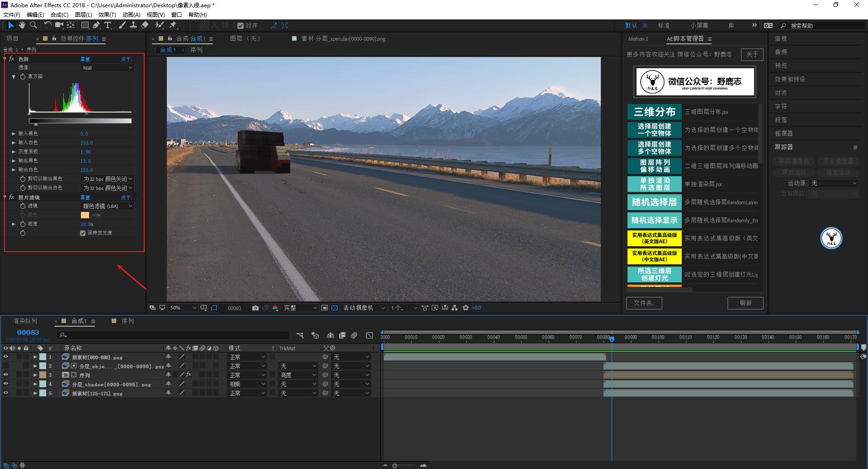This screenshot has height=469, width=868.
Task: Select the Zoom magnifier tool
Action: pyautogui.click(x=33, y=25)
